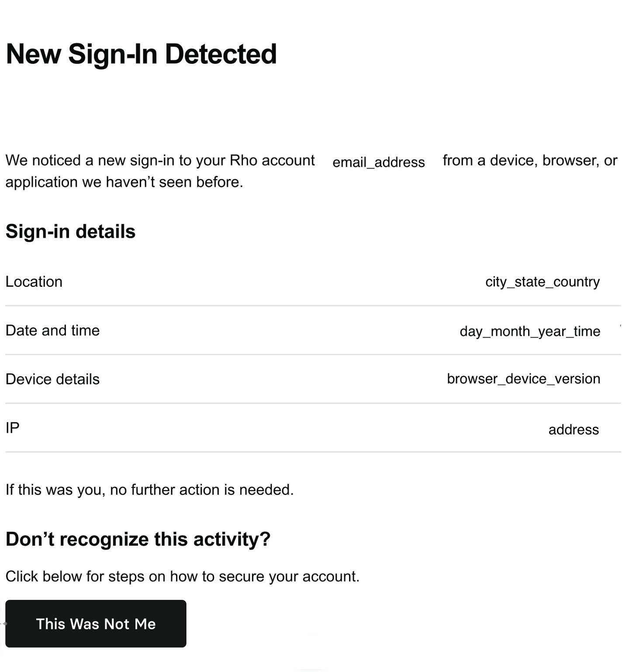
Task: Click "Don't recognize this activity?" heading
Action: click(138, 539)
